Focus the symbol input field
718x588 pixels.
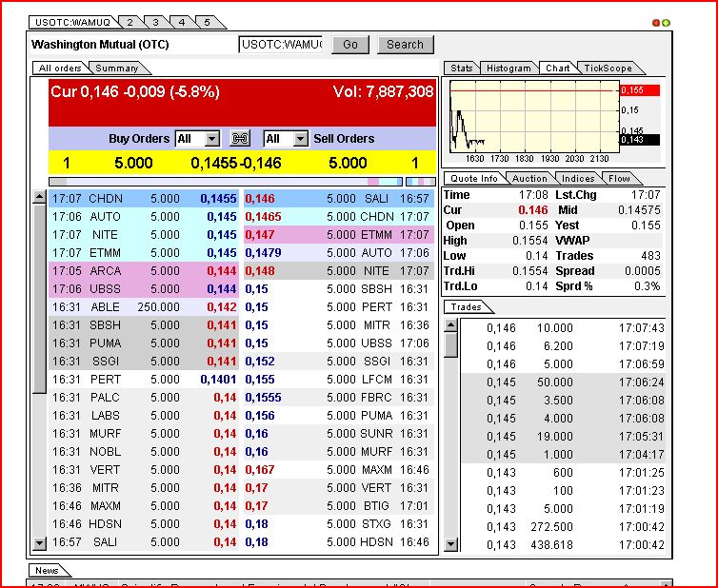[x=281, y=45]
